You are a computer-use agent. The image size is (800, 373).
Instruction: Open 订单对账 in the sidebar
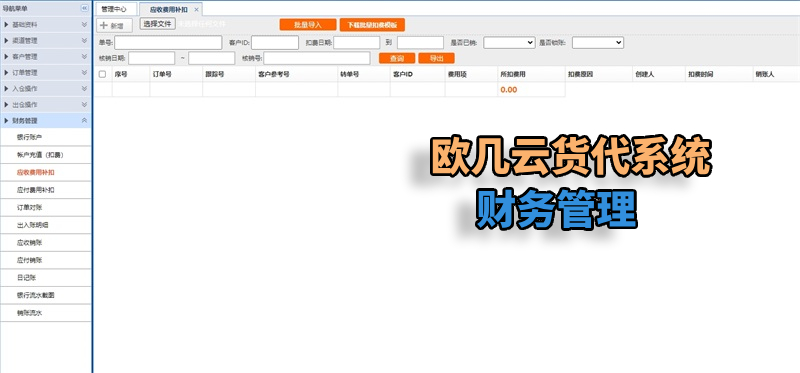point(45,208)
